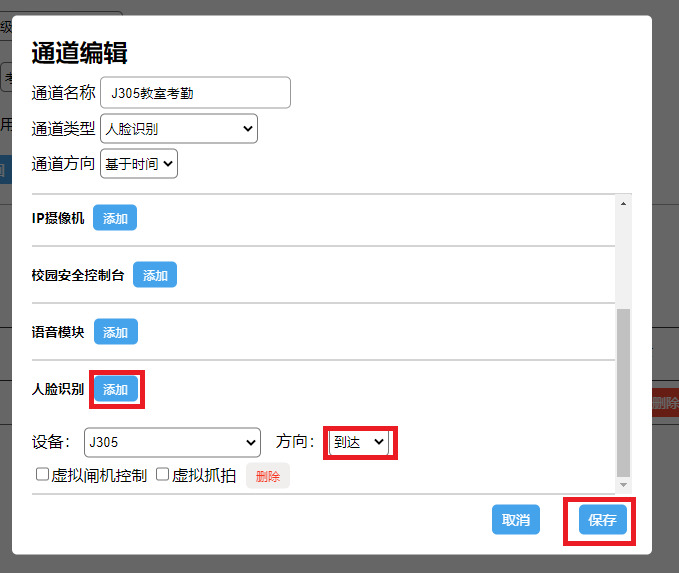
Task: Toggle the 虚拟抓拍 checkbox
Action: [163, 475]
